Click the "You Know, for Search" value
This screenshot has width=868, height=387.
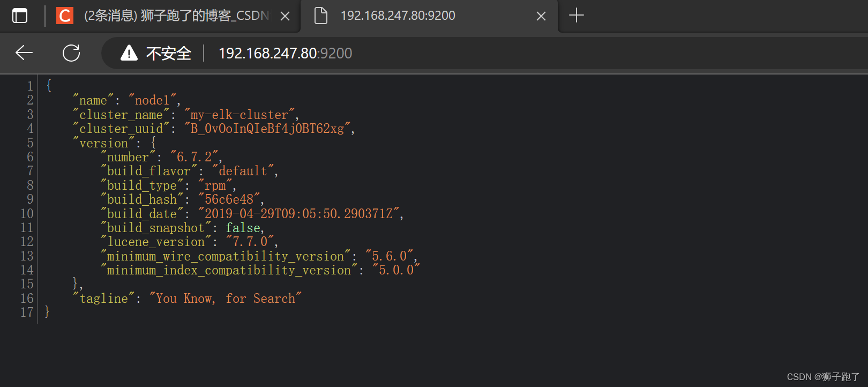click(x=226, y=299)
